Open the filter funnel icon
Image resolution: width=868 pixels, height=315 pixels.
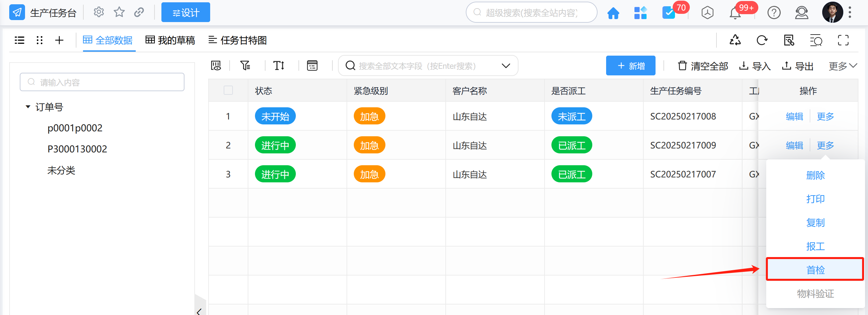[245, 66]
